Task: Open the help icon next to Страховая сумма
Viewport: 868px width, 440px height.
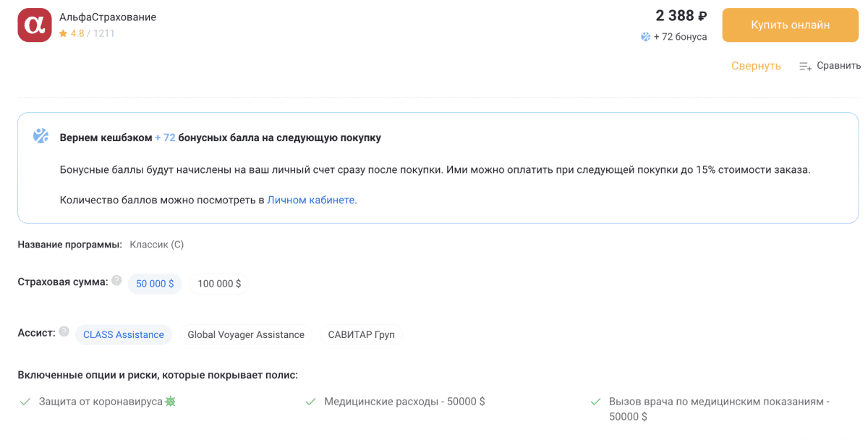Action: point(116,281)
